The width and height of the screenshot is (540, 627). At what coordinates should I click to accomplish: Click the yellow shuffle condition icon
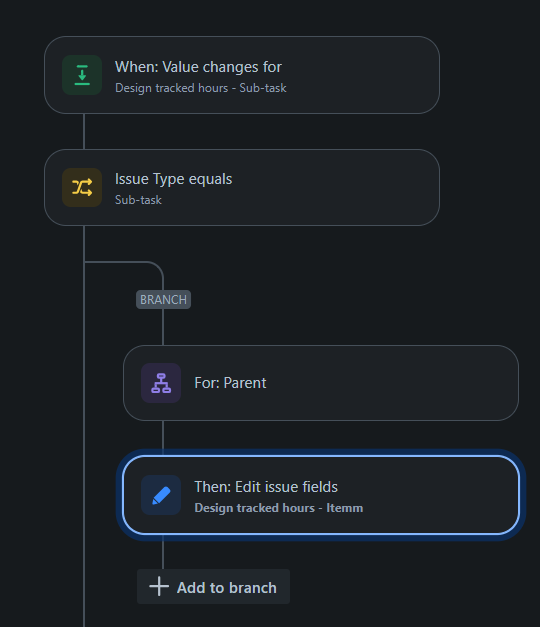point(82,188)
